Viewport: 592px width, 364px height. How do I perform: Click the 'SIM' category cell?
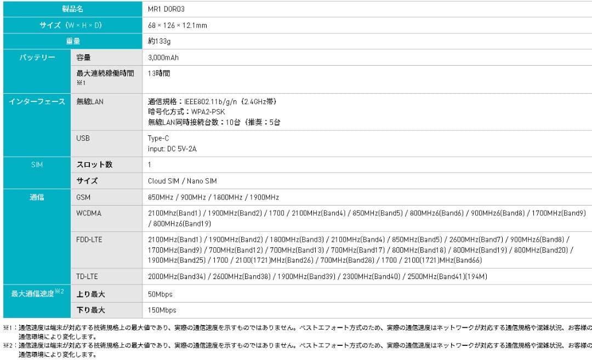click(37, 173)
